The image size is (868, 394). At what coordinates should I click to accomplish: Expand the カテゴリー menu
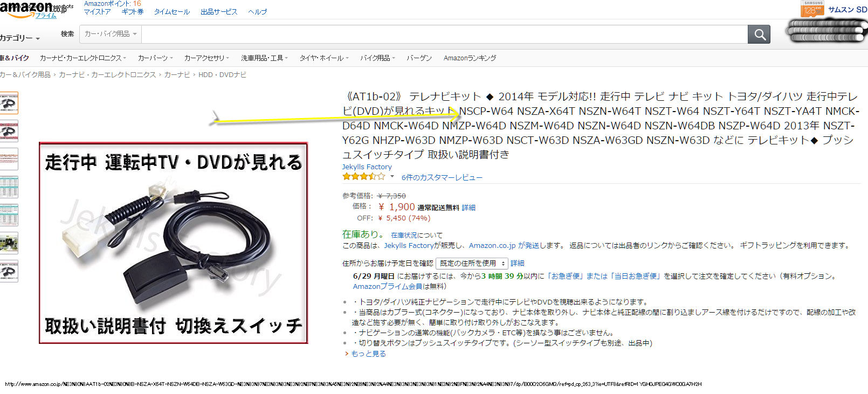pos(20,38)
